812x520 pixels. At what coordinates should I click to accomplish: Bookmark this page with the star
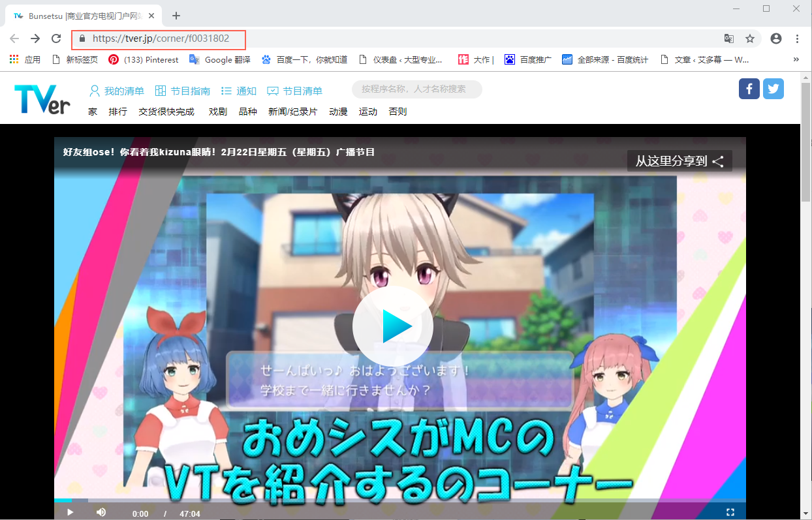[750, 38]
